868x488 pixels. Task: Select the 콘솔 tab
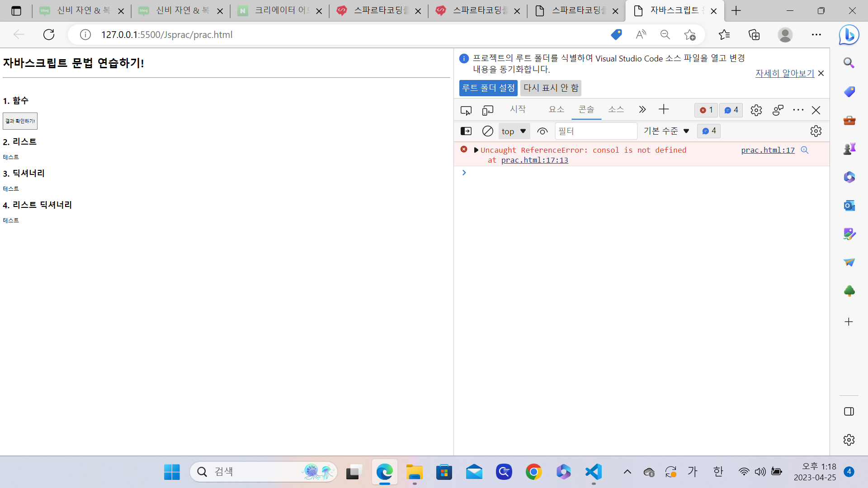point(586,109)
